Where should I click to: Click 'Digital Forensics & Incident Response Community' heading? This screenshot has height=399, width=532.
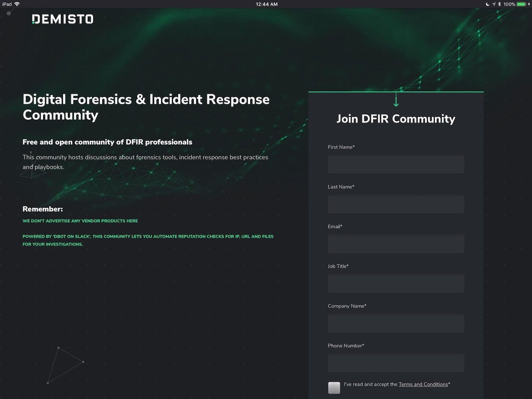point(146,107)
